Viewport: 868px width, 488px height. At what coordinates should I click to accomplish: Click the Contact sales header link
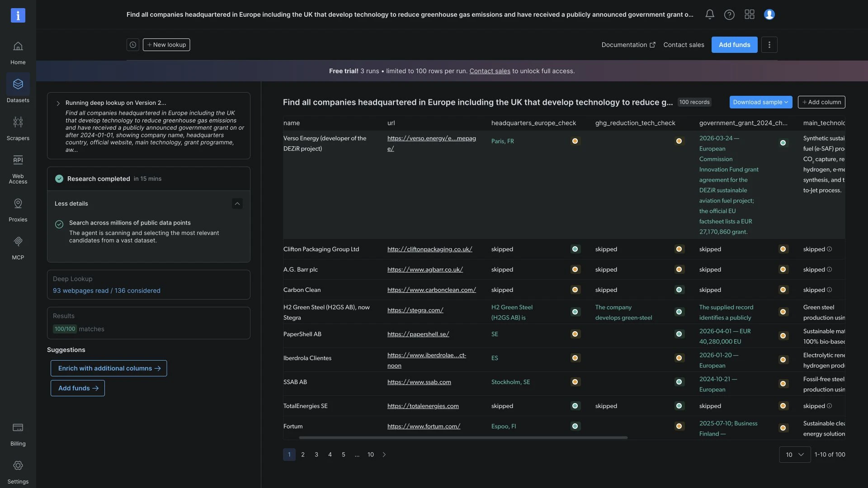coord(684,45)
